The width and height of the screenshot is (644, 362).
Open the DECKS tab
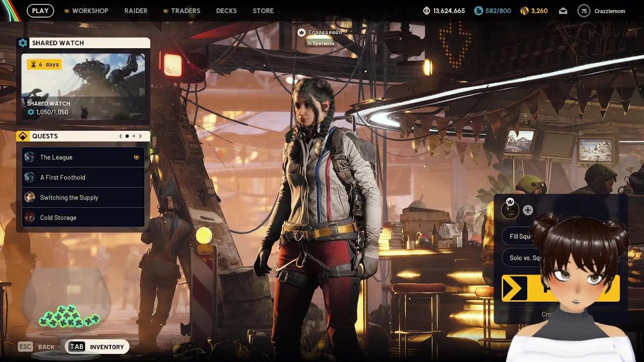point(226,11)
